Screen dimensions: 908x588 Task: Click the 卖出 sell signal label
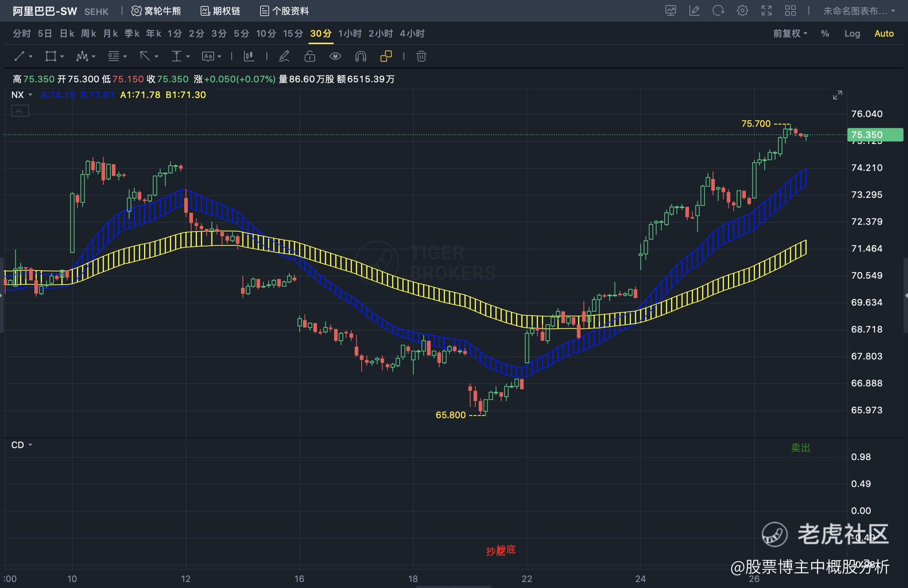[801, 448]
